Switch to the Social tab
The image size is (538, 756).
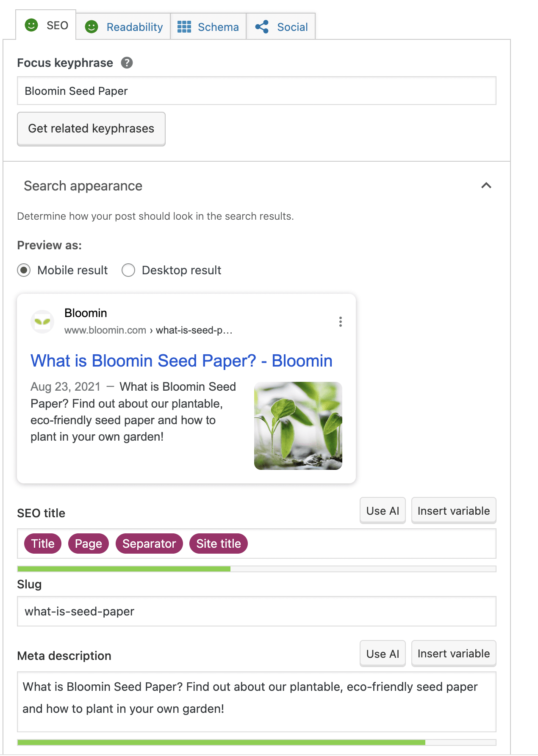pos(281,27)
